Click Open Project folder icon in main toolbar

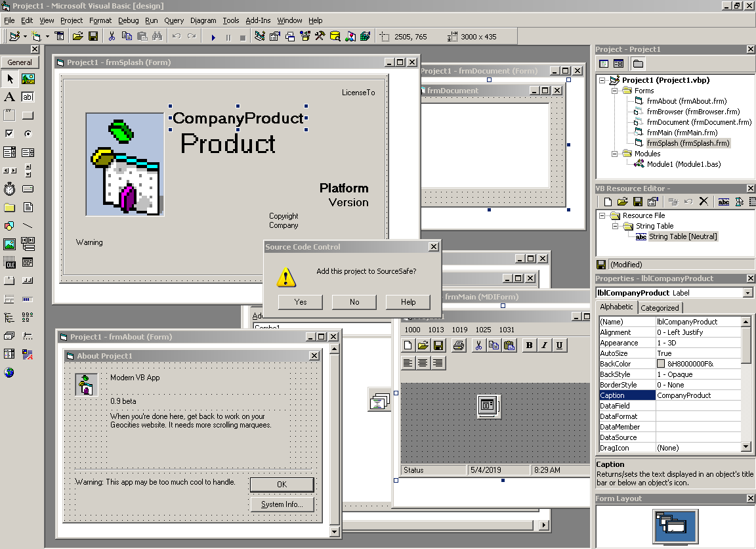[77, 36]
